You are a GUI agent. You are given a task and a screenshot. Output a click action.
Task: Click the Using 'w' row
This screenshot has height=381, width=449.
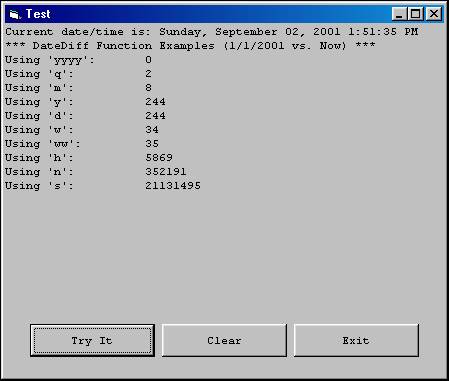point(82,130)
